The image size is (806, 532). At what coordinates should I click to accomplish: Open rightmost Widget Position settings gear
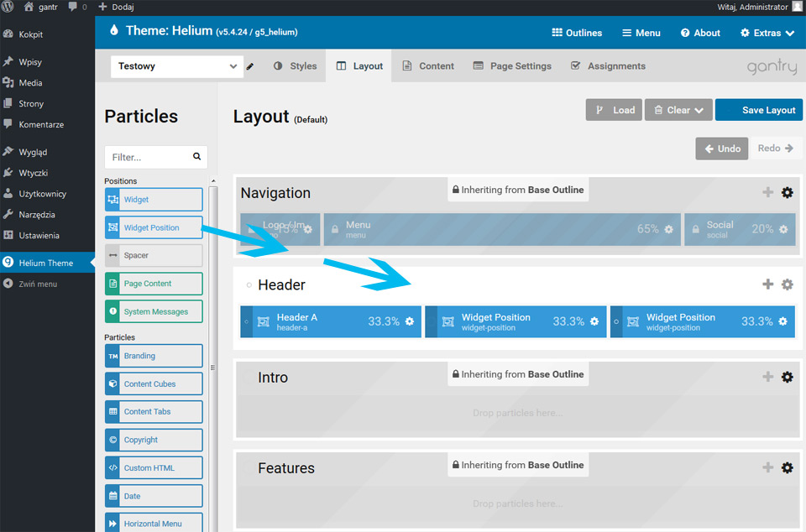tap(782, 321)
